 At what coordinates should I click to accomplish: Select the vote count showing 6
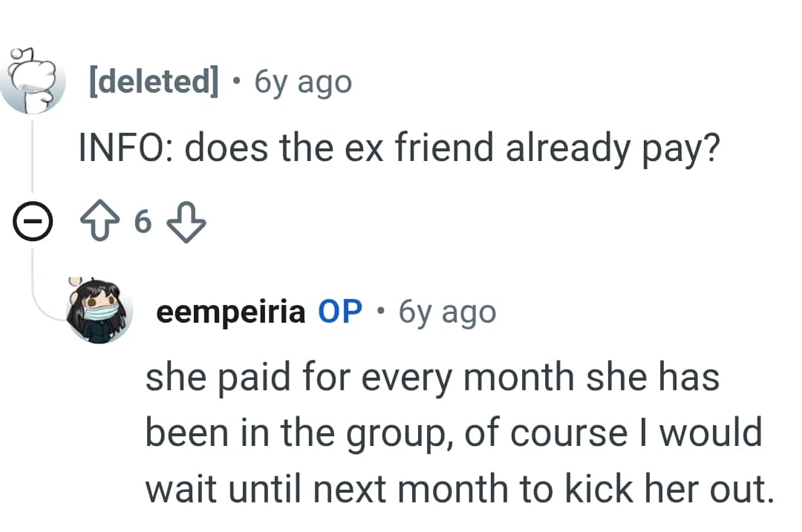pos(146,221)
